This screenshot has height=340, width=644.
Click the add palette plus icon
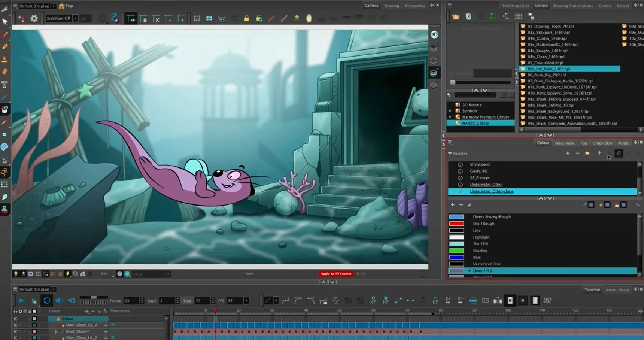tap(568, 153)
